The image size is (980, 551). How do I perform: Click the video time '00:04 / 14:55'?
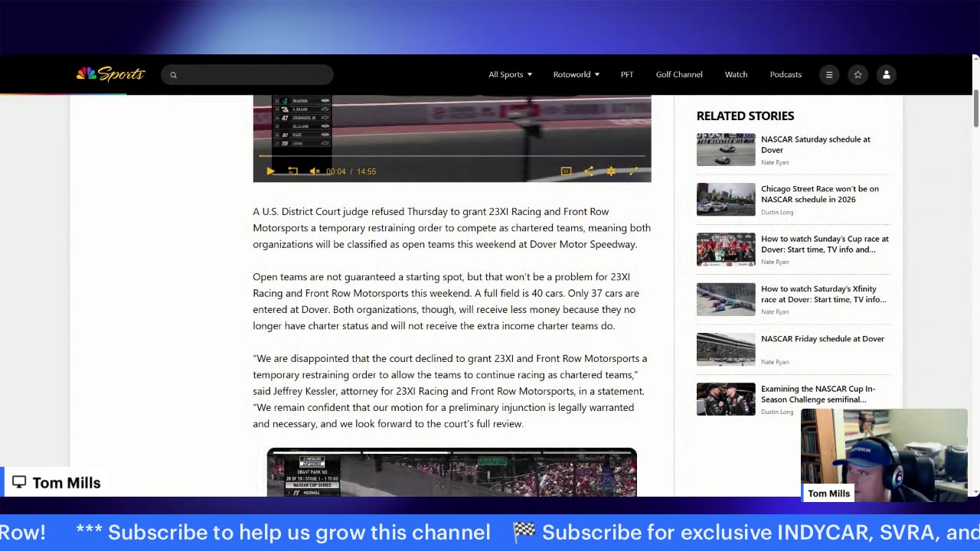(x=351, y=171)
